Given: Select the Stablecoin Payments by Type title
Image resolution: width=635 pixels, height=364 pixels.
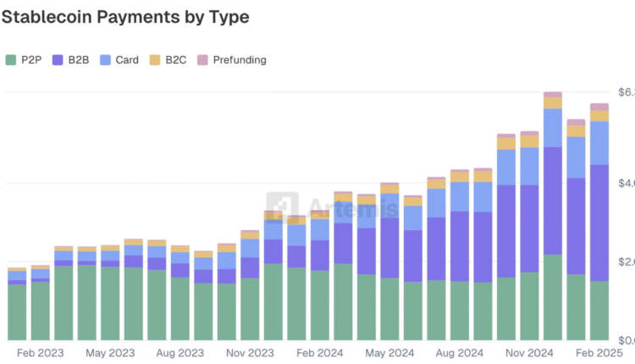Looking at the screenshot, I should (127, 16).
